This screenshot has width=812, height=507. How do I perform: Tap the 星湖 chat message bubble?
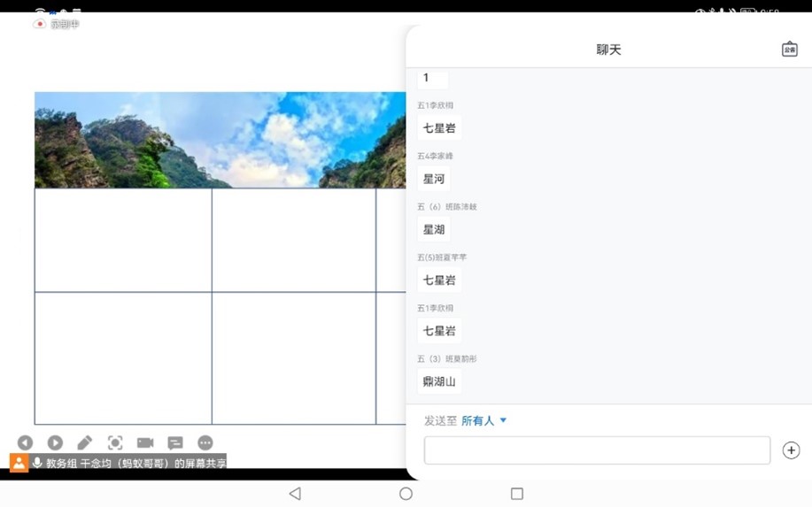coord(434,229)
